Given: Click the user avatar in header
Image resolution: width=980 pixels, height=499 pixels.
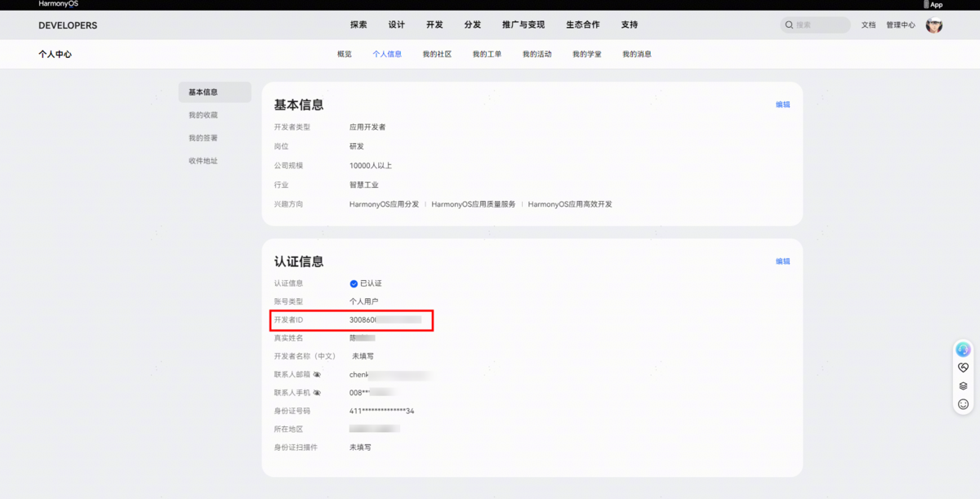Looking at the screenshot, I should coord(933,25).
